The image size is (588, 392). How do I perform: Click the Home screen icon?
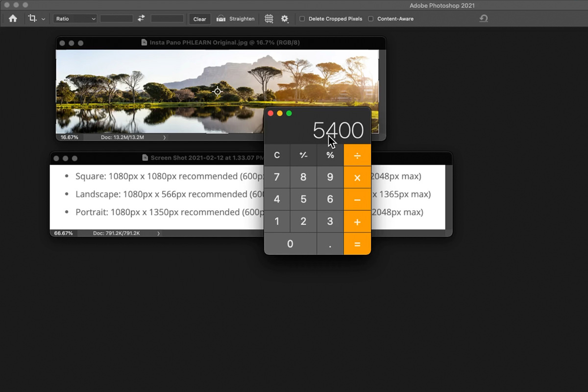pyautogui.click(x=12, y=18)
